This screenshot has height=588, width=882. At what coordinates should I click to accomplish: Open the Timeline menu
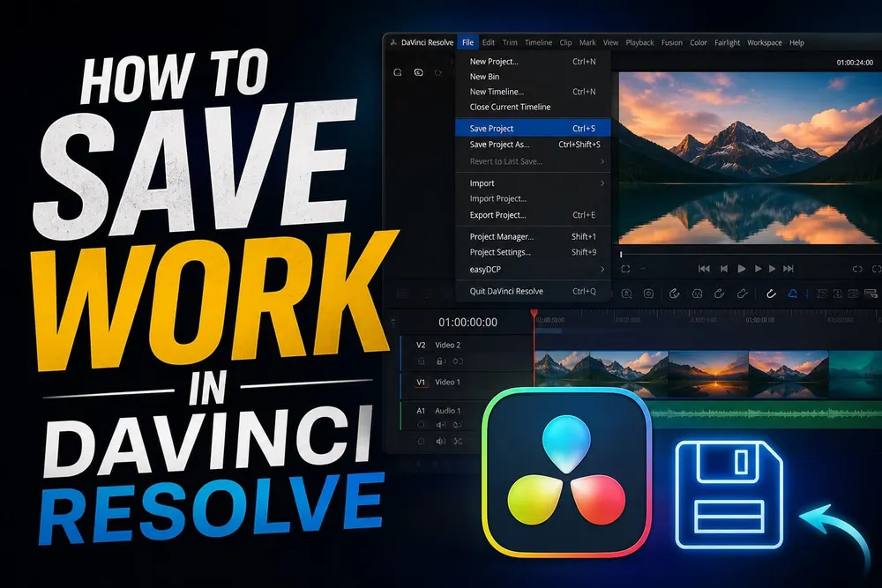[x=538, y=42]
